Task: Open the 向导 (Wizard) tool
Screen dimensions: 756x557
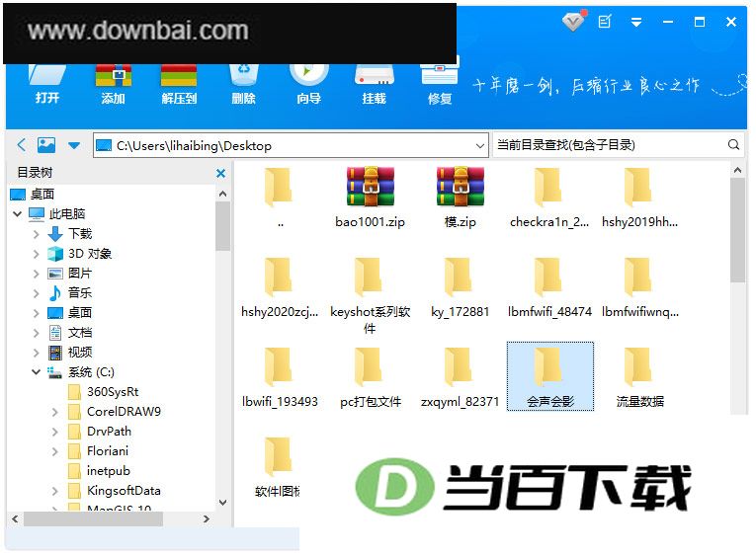Action: click(309, 86)
